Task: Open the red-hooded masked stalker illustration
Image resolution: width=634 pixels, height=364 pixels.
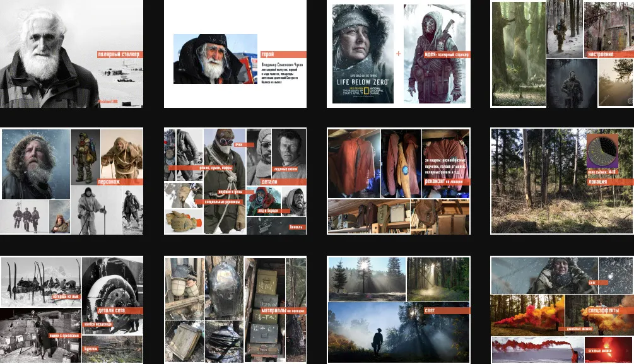Action: (x=435, y=54)
